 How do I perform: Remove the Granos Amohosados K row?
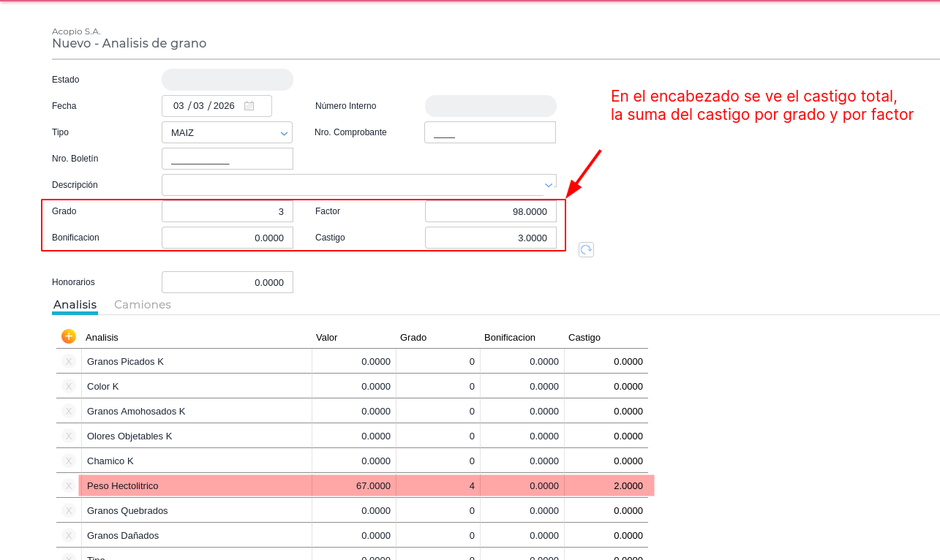(x=69, y=411)
